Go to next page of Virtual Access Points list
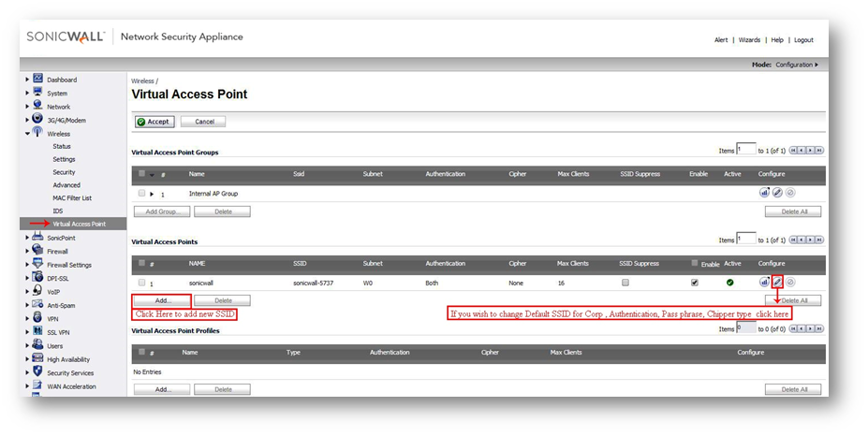This screenshot has height=436, width=868. (x=811, y=240)
